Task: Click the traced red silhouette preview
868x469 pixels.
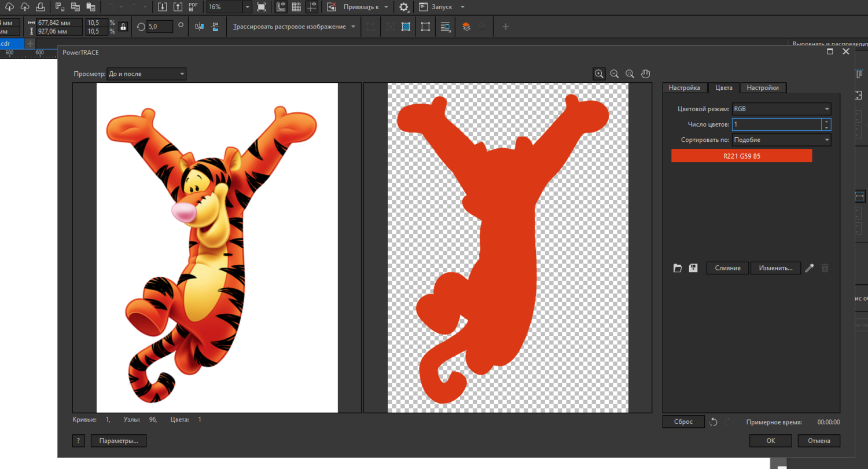Action: 508,248
